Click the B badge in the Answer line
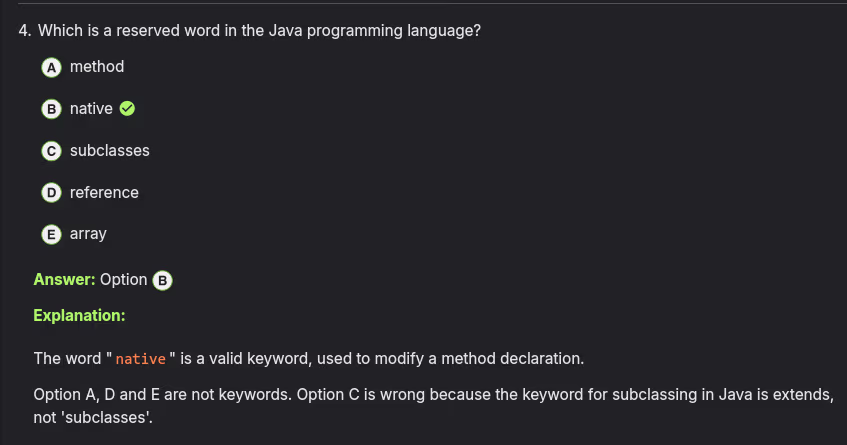The height and width of the screenshot is (445, 847). pyautogui.click(x=162, y=280)
